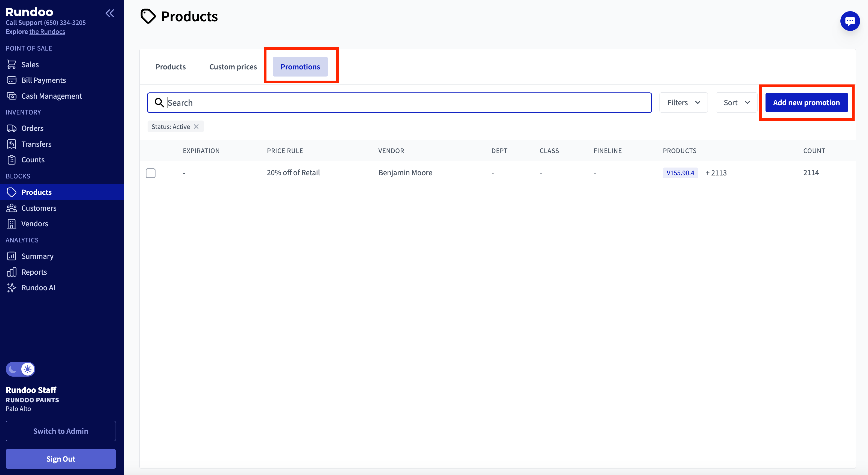Click the 2114 count value
Screen dimensions: 868x475
point(811,172)
